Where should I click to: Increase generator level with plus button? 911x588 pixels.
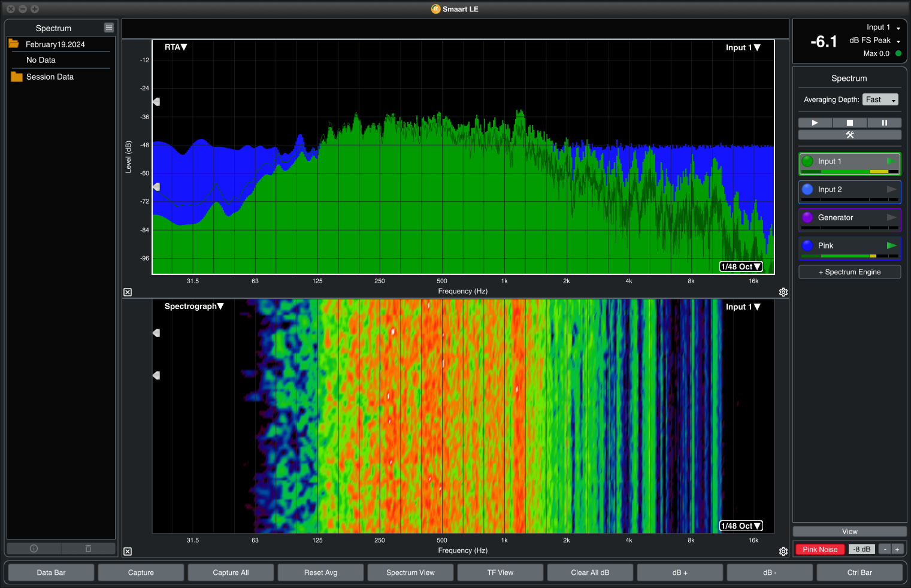[897, 549]
